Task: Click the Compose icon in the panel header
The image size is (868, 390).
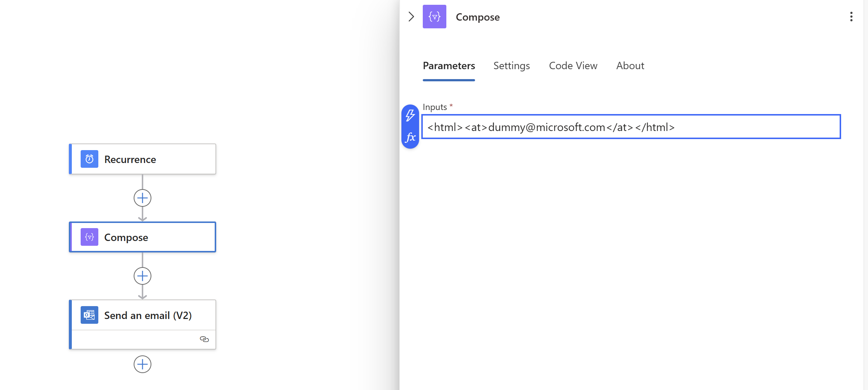Action: pyautogui.click(x=435, y=17)
